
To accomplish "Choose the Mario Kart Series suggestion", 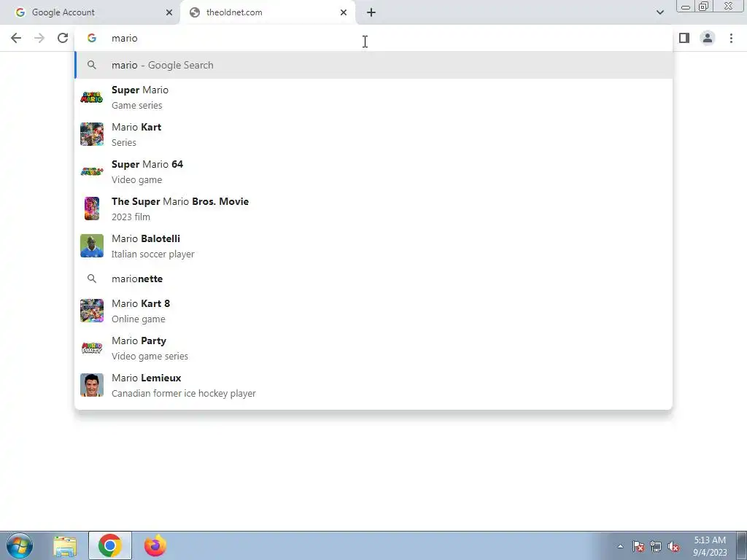I will tap(373, 134).
